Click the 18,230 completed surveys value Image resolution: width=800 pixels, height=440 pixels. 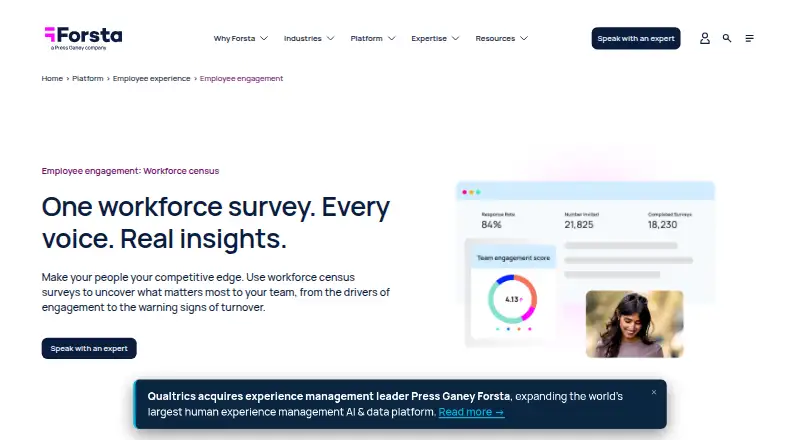coord(662,225)
